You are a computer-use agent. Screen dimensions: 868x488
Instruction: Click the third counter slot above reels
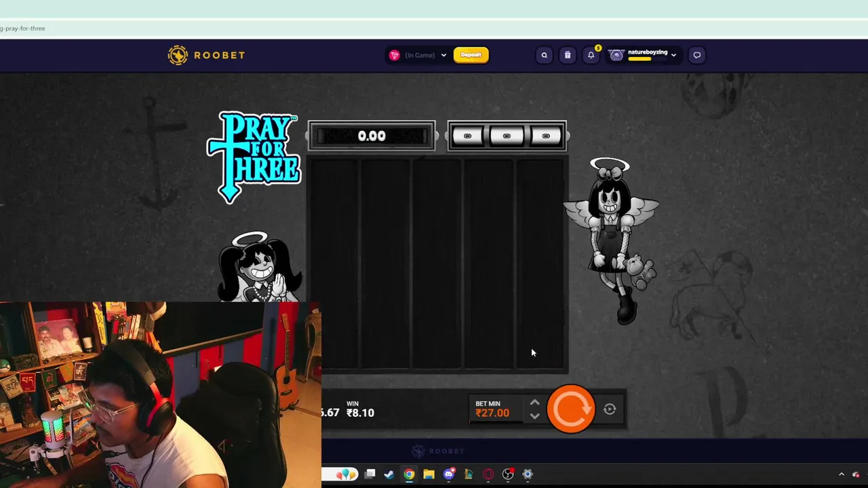[546, 136]
